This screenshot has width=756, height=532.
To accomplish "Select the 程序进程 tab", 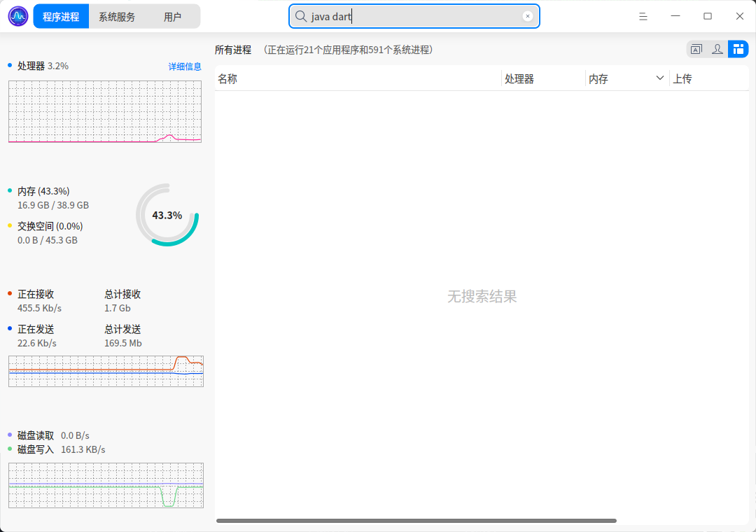I will point(61,16).
